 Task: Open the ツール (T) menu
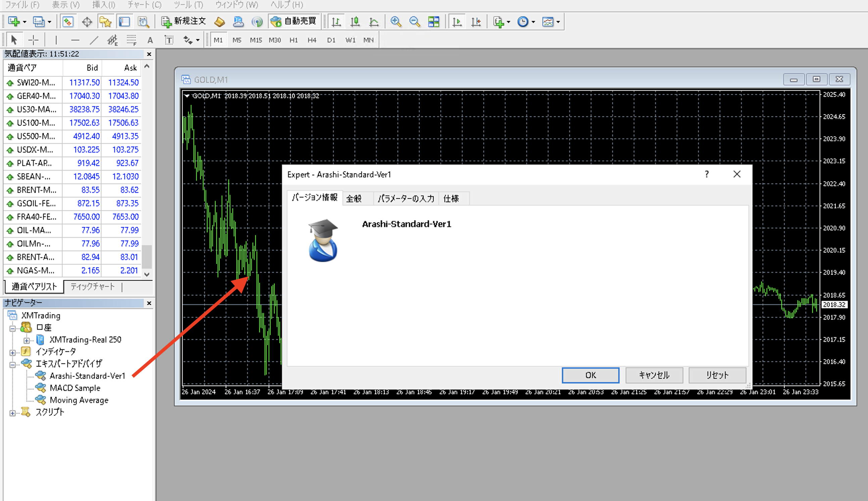click(188, 5)
